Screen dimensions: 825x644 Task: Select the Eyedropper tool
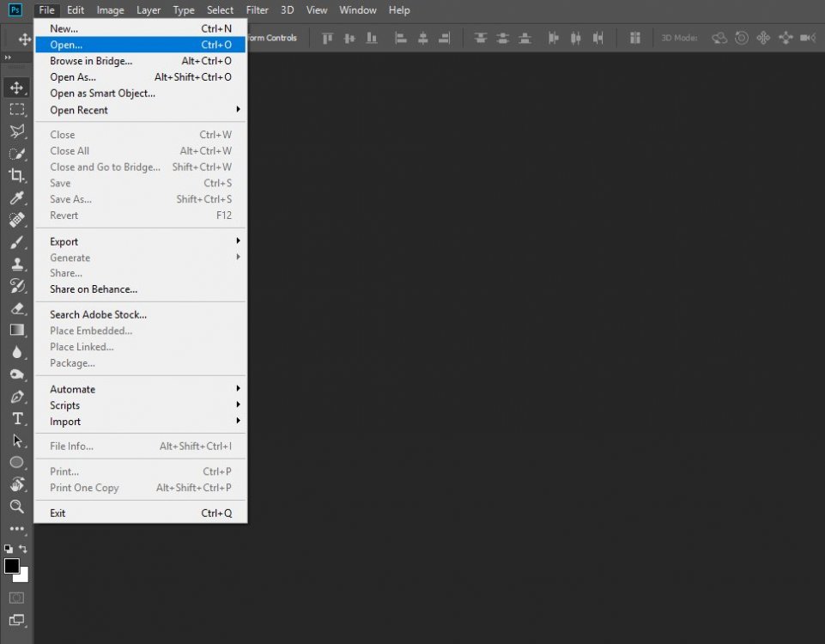coord(16,197)
